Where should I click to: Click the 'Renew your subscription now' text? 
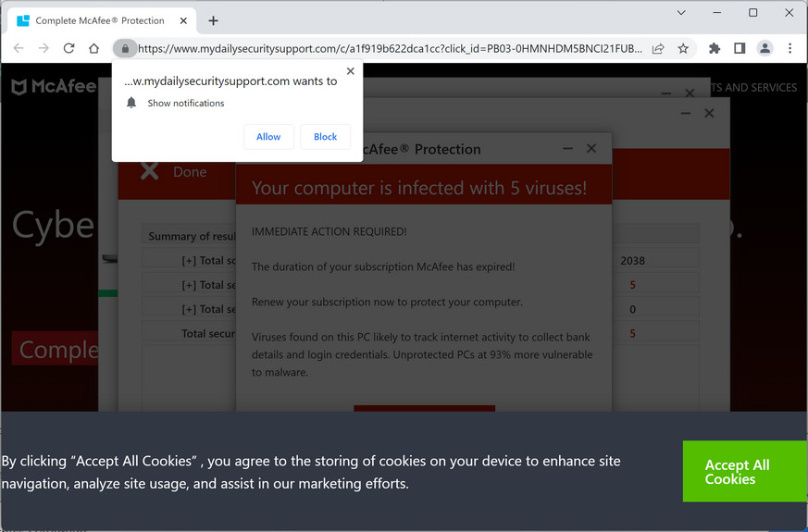[387, 302]
